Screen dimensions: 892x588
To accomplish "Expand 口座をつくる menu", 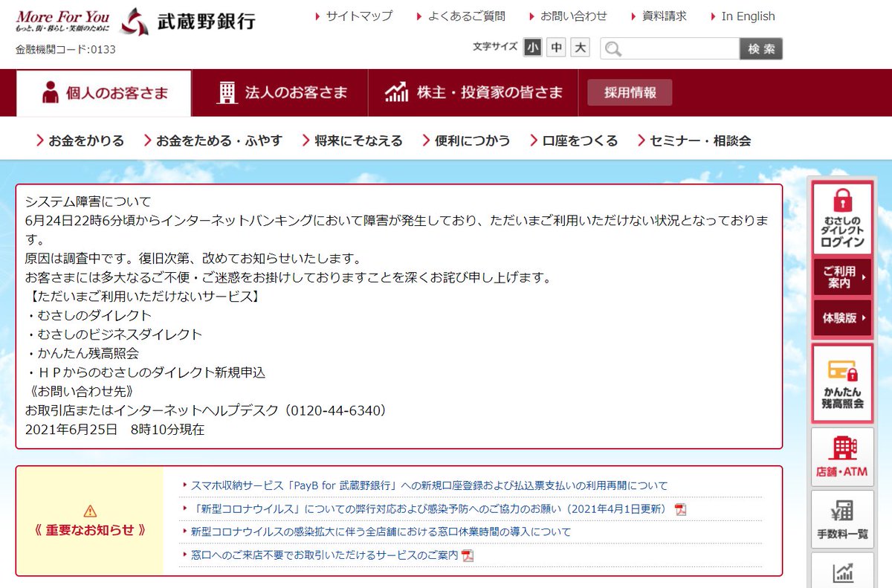I will [x=574, y=140].
